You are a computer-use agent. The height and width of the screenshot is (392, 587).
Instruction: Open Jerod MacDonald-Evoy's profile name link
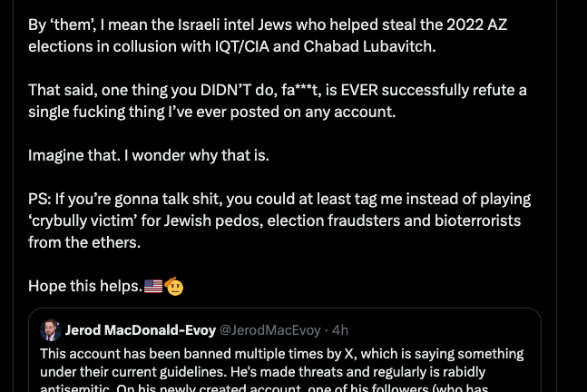click(x=141, y=330)
